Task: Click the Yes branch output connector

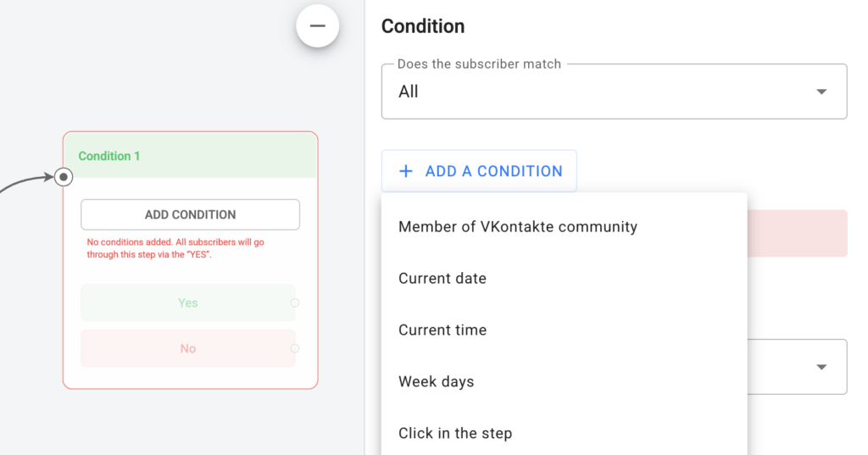Action: (x=294, y=302)
